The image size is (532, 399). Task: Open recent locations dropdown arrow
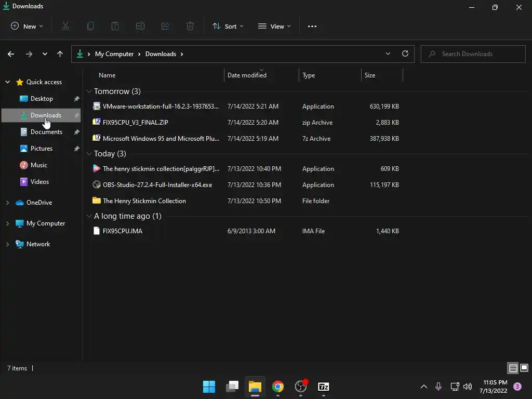(x=45, y=54)
